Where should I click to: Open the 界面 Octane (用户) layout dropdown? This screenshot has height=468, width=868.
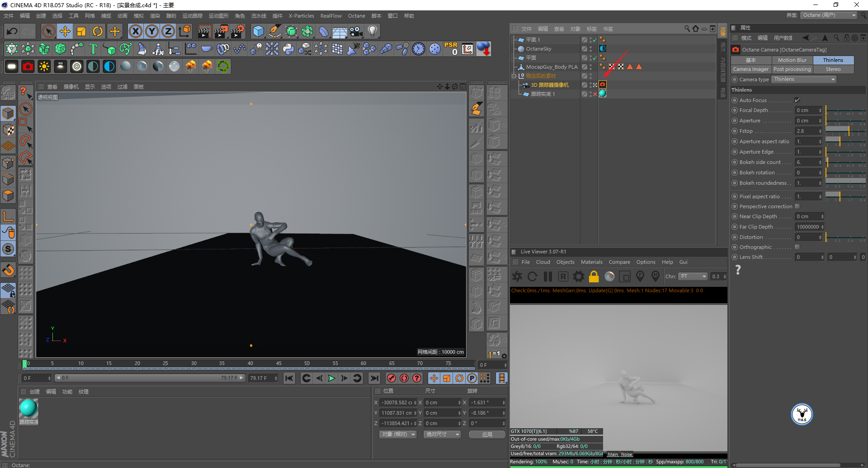point(829,15)
